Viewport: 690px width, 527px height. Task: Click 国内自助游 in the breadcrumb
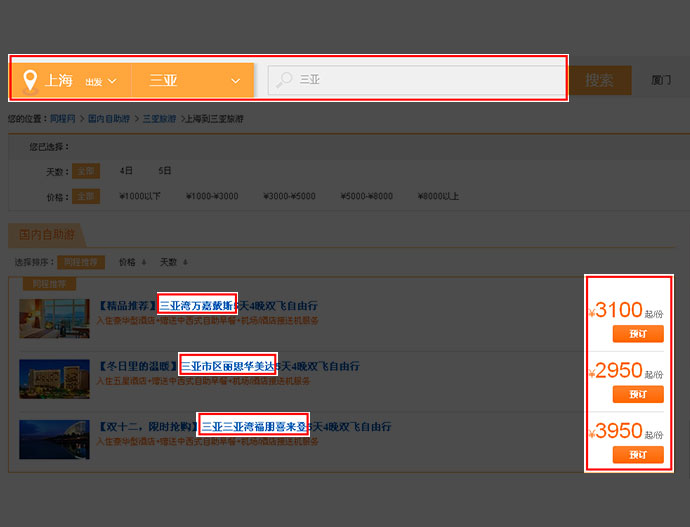pos(108,119)
